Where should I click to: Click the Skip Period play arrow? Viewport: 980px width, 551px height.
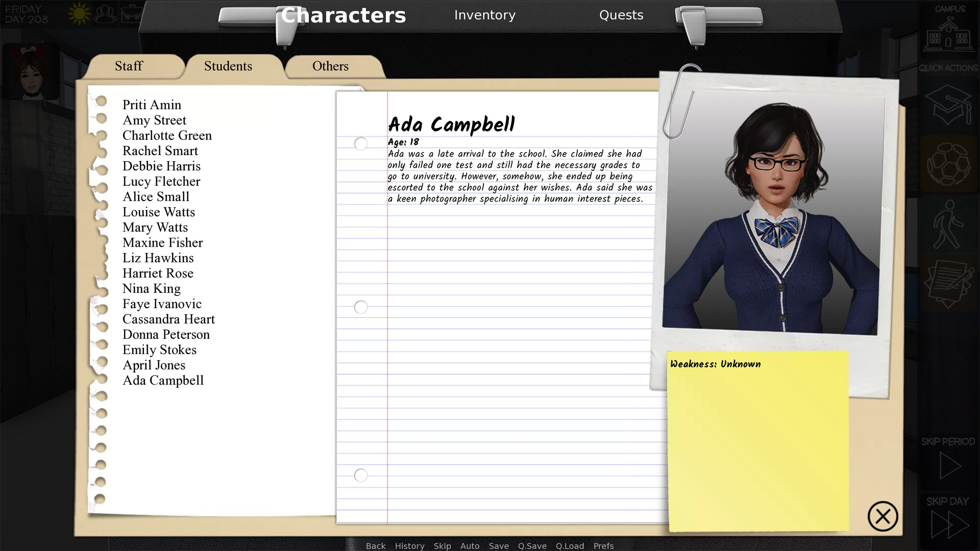point(950,466)
